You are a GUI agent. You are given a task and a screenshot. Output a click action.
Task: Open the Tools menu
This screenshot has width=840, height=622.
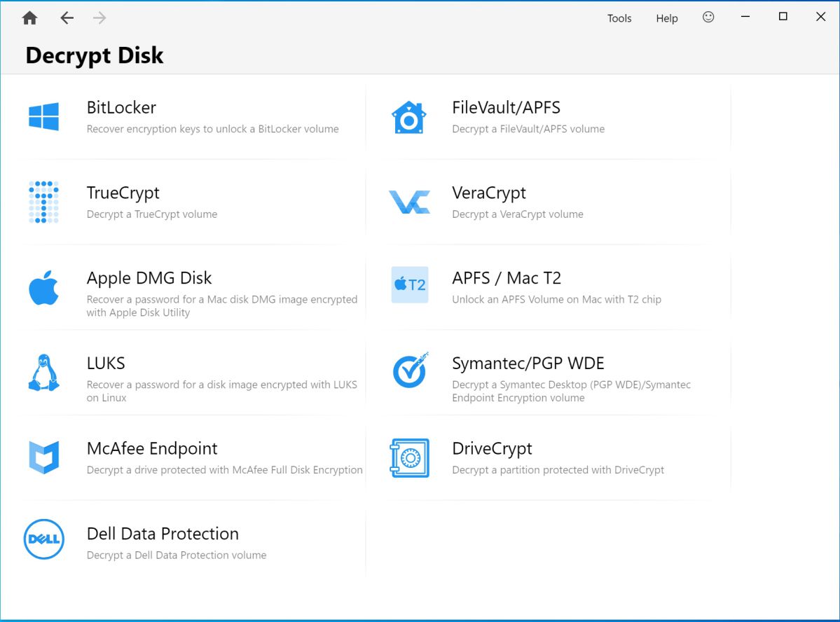coord(619,19)
